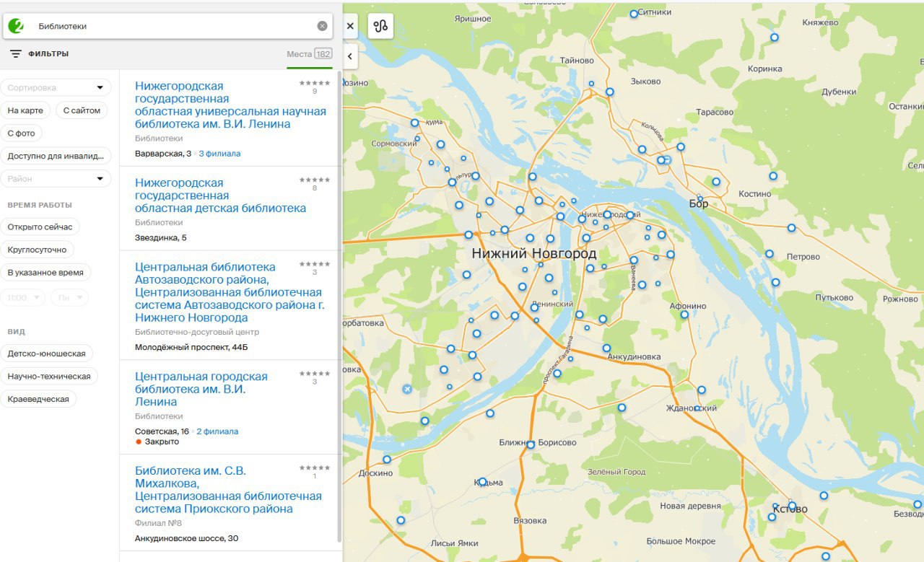Open Нижегородская государственная областная детская библиотека
Viewport: 924px width, 562px height.
coord(220,196)
